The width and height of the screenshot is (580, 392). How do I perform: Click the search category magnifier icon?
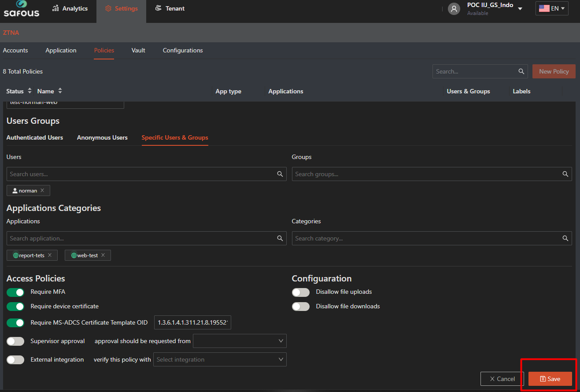pos(565,238)
